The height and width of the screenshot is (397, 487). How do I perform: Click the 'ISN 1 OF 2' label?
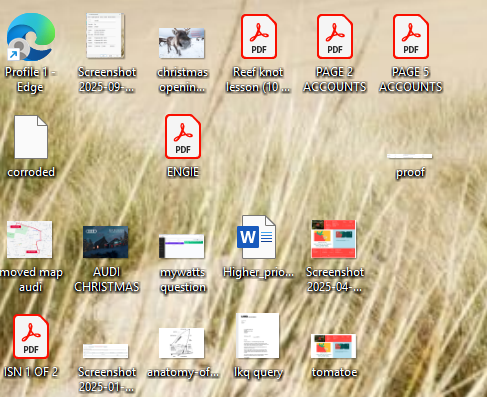pyautogui.click(x=31, y=372)
